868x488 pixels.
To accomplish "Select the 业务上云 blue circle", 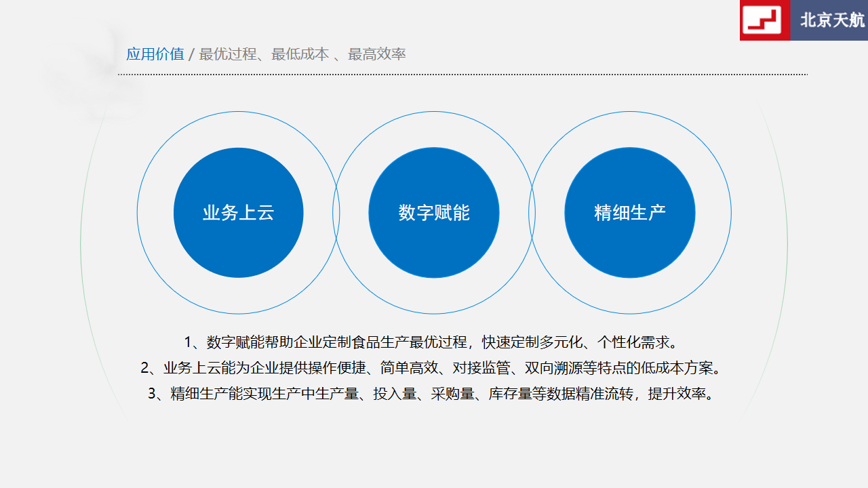I will [239, 213].
